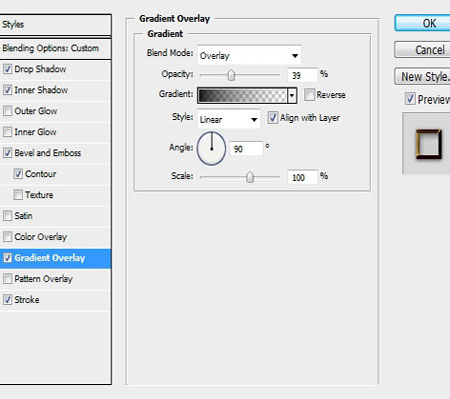Enable the Texture checkbox

click(x=18, y=195)
